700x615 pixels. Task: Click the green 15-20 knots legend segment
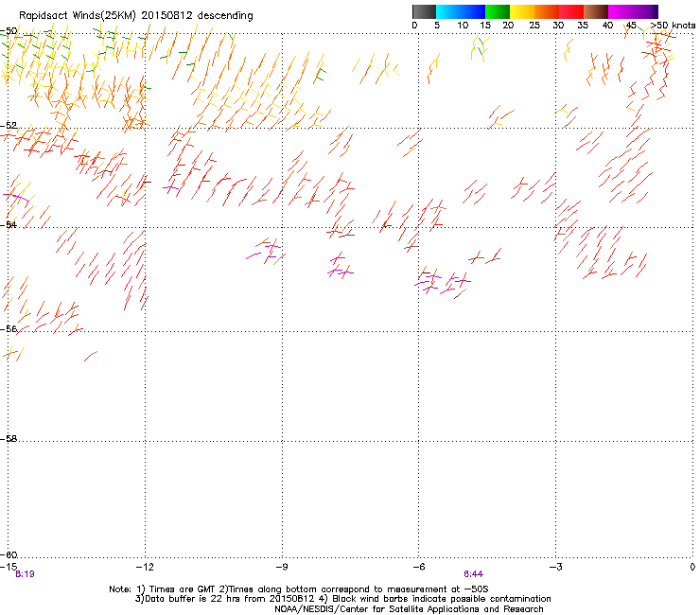[498, 11]
